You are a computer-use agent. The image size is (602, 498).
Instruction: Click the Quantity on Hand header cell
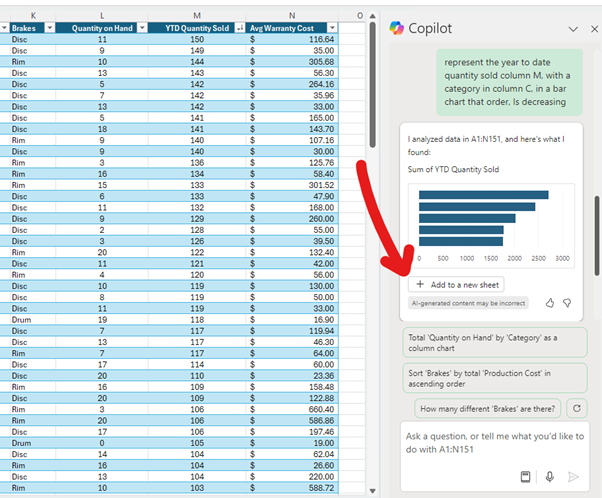(102, 28)
